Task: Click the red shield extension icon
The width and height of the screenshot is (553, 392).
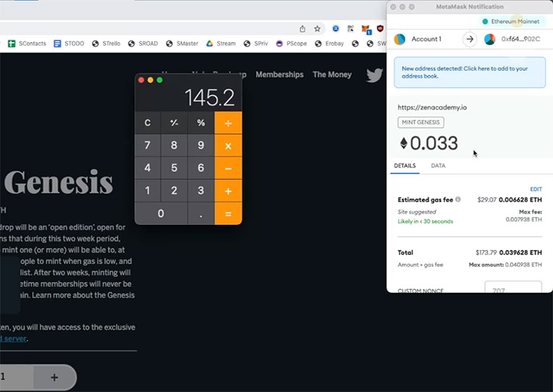Action: [x=380, y=28]
